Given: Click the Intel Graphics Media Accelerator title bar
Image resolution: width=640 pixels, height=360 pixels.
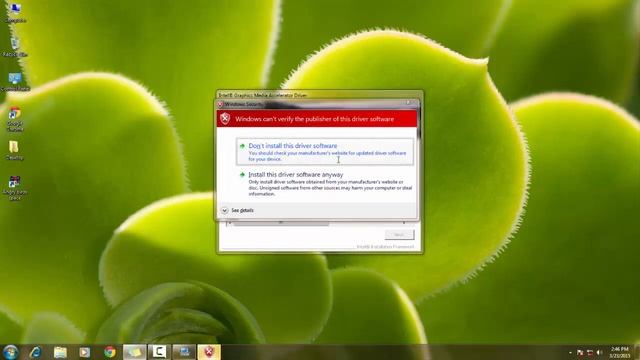Looking at the screenshot, I should coord(319,95).
